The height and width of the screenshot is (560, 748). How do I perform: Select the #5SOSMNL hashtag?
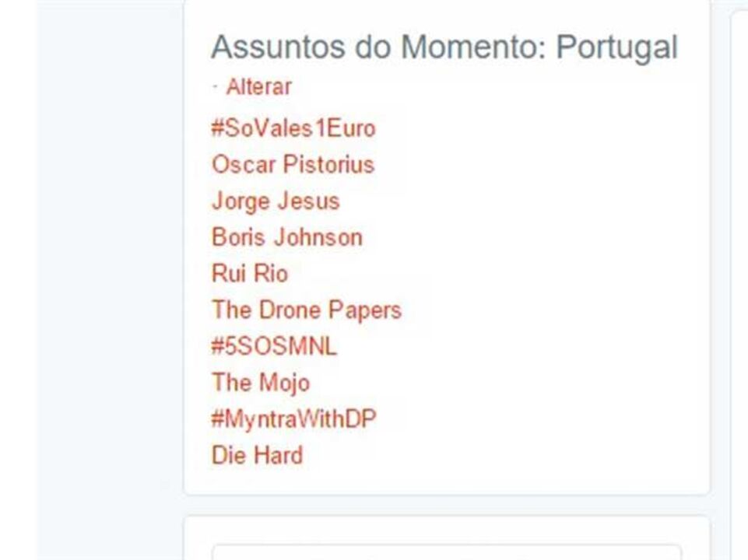[274, 346]
